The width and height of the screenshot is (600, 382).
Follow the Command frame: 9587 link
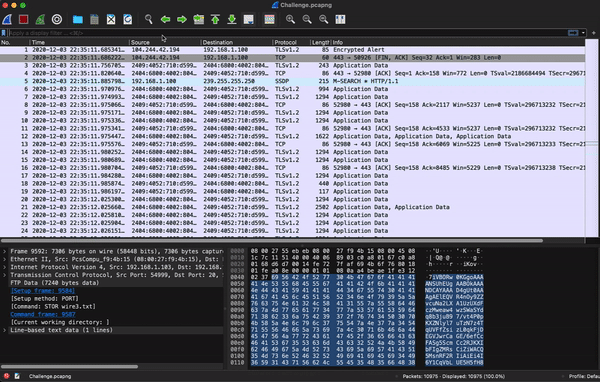pos(43,314)
